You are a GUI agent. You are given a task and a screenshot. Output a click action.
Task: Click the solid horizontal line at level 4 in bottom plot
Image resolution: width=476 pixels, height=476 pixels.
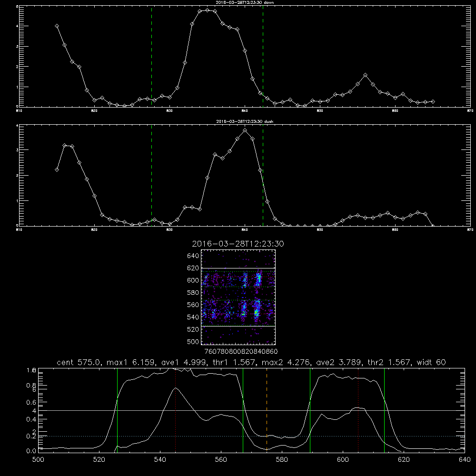coord(251,410)
